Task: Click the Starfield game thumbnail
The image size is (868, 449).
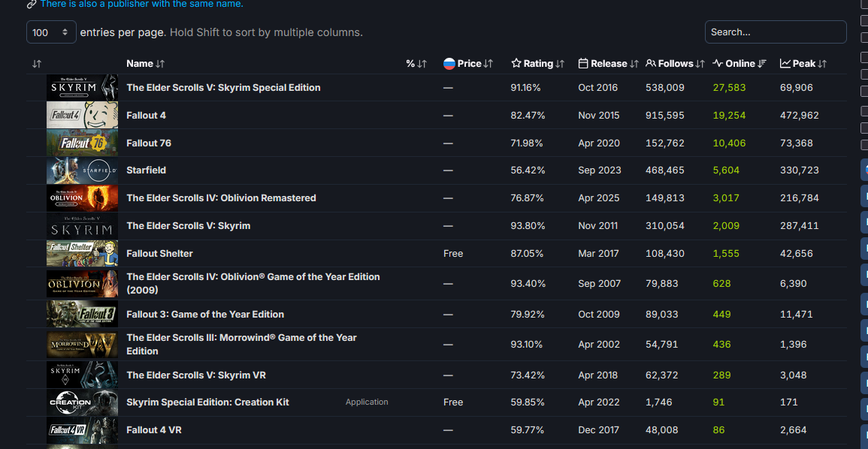Action: [82, 170]
